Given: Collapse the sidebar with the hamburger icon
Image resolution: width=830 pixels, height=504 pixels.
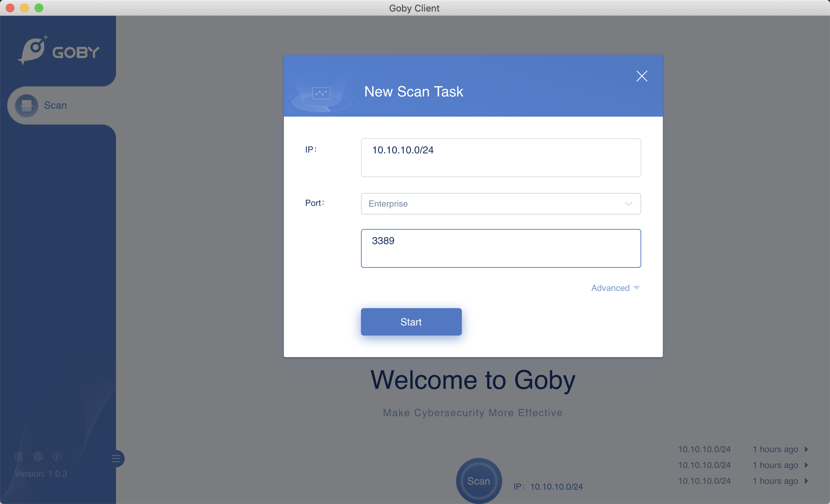Looking at the screenshot, I should click(116, 459).
